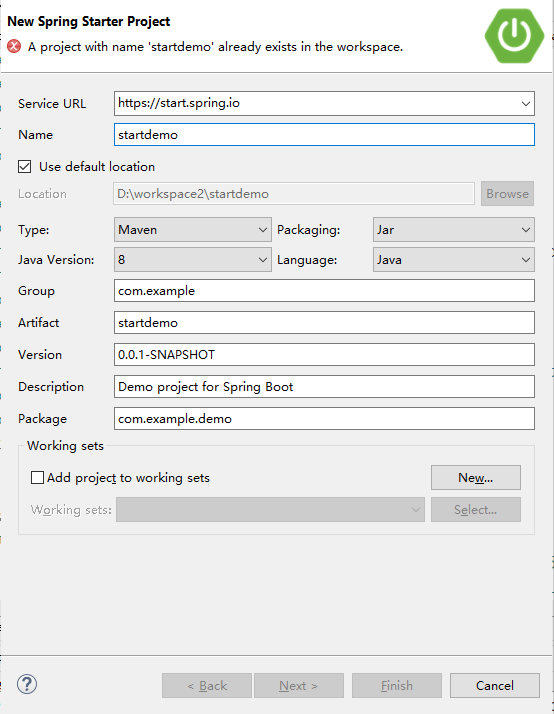Click the Next button
The width and height of the screenshot is (554, 714).
click(x=299, y=685)
